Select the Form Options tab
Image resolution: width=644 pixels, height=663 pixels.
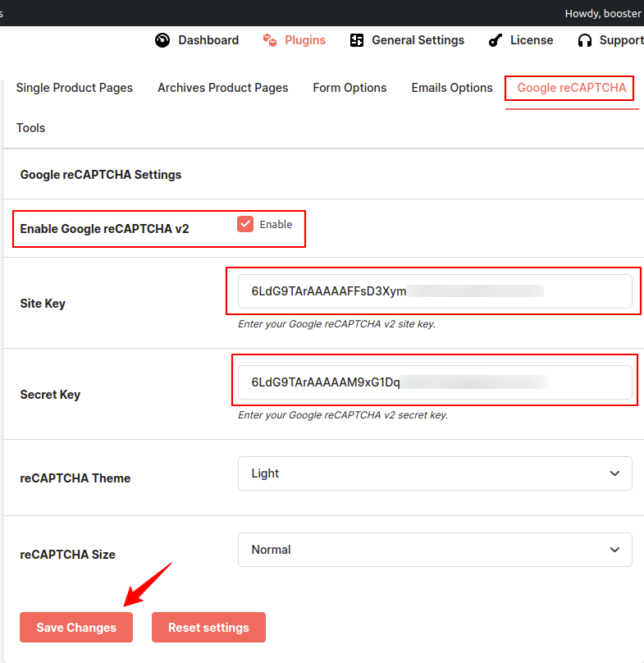349,88
